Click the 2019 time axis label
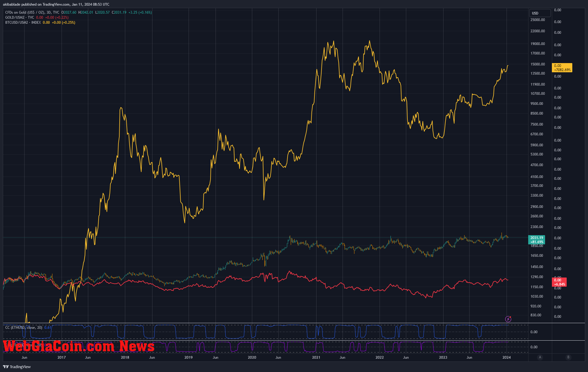Image resolution: width=588 pixels, height=372 pixels. (189, 357)
